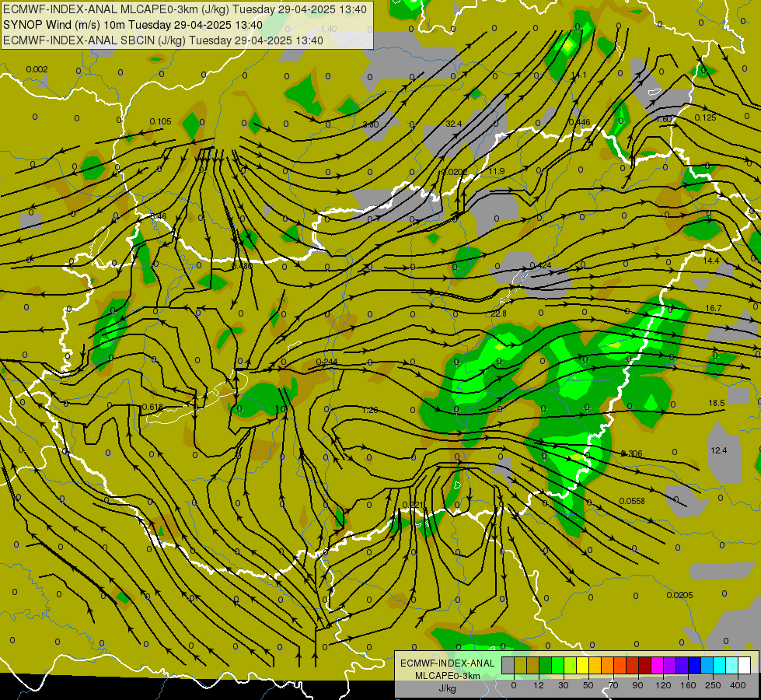Viewport: 761px width, 700px height.
Task: Click the 5.46 value on map
Action: [159, 216]
